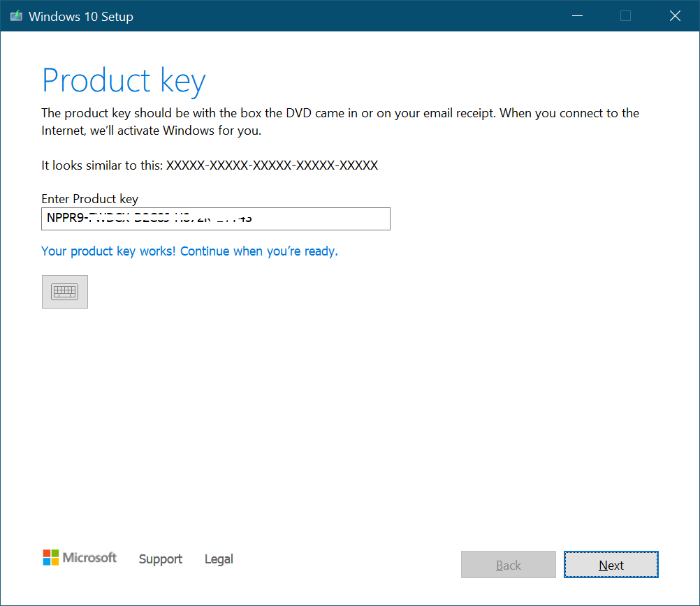Click the 'Windows 10 Setup' window title
This screenshot has height=606, width=700.
coord(81,17)
